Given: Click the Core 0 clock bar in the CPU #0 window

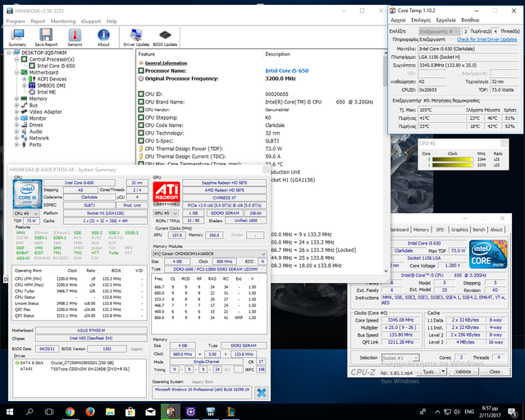Looking at the screenshot, I should click(x=452, y=159).
